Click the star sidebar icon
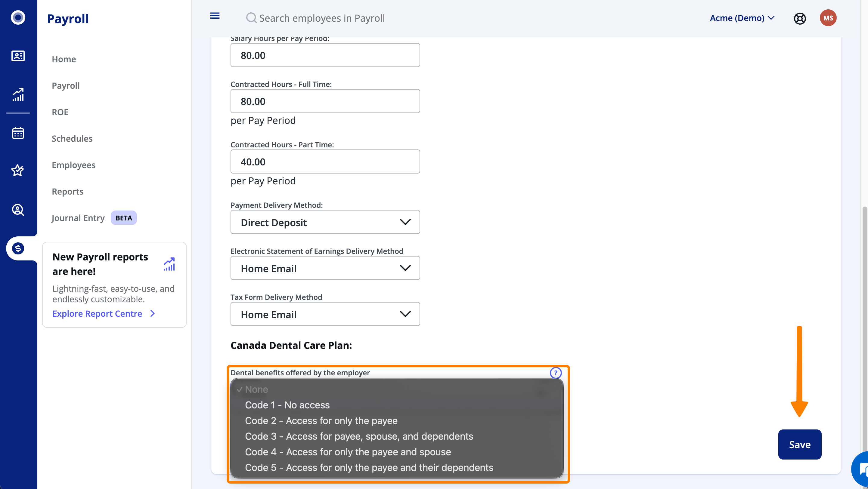 (x=18, y=171)
